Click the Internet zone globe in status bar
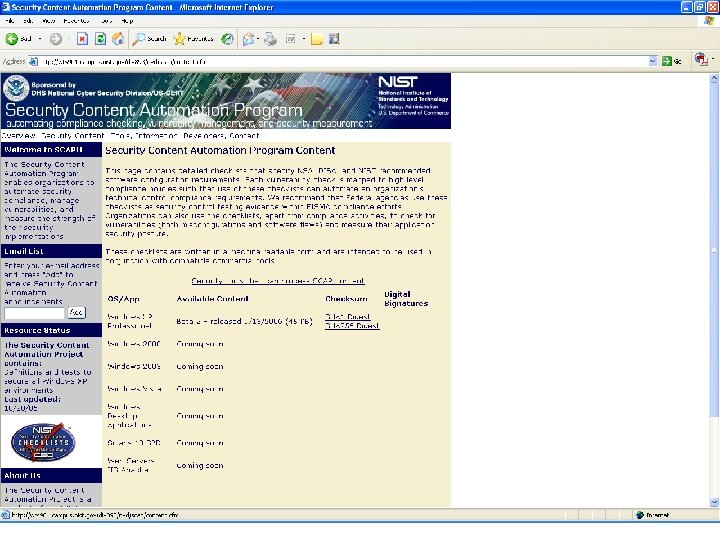The height and width of the screenshot is (540, 720). pos(640,515)
